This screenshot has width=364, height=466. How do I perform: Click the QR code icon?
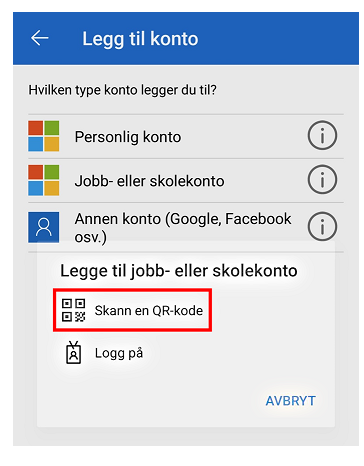pyautogui.click(x=73, y=310)
